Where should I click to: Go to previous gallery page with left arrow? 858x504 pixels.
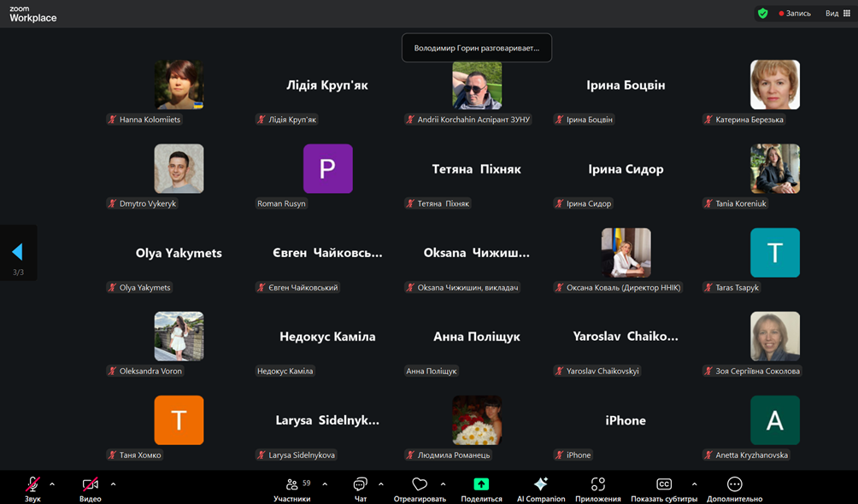(x=17, y=252)
